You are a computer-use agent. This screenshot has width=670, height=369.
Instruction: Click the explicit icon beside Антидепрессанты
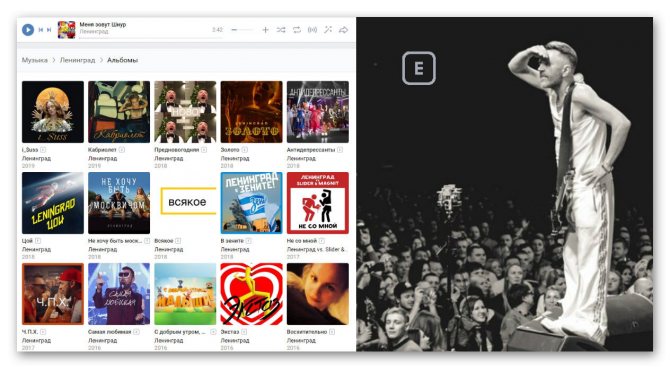tap(340, 150)
